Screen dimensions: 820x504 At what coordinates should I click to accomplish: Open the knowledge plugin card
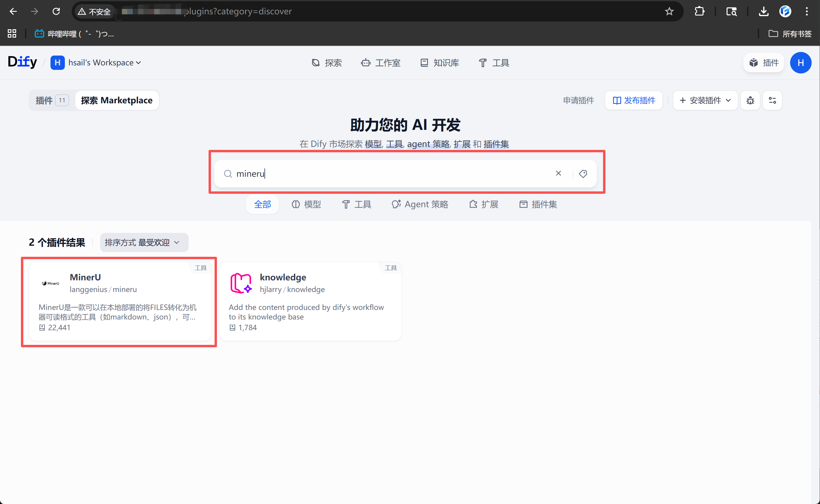tap(310, 301)
